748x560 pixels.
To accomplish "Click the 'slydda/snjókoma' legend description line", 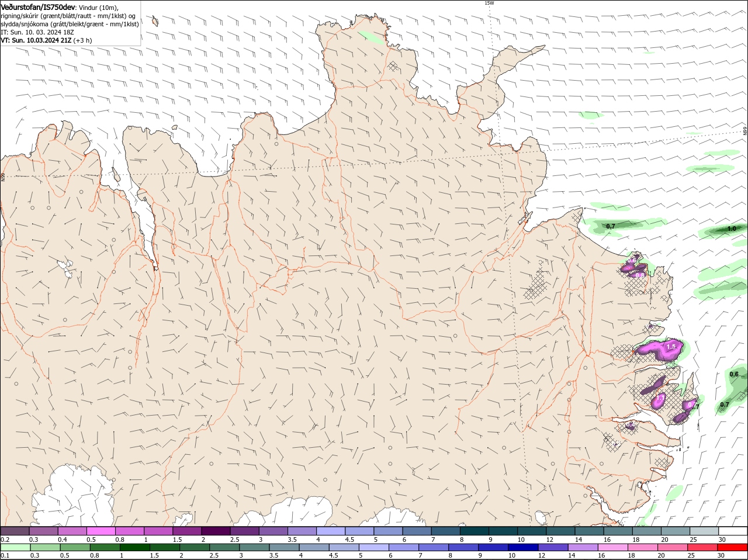I will point(70,24).
